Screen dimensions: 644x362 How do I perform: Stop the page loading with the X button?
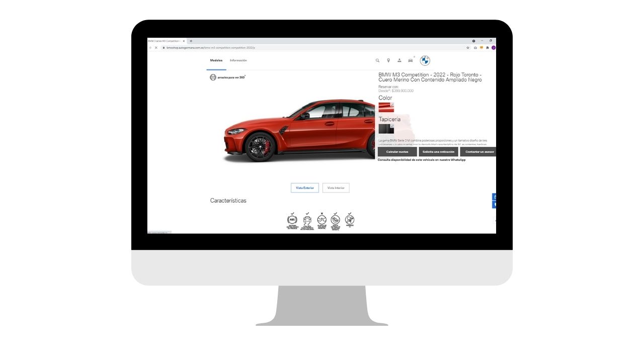point(156,48)
